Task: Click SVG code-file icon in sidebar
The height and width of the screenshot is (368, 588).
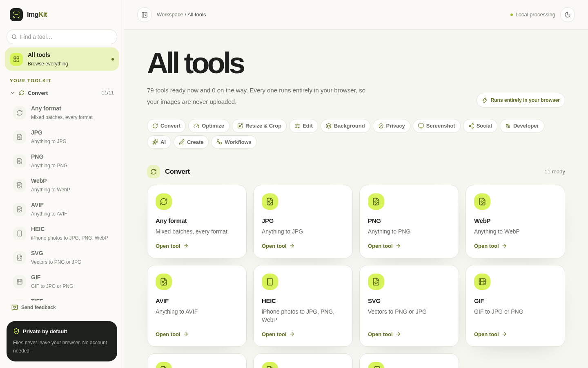Action: point(20,258)
